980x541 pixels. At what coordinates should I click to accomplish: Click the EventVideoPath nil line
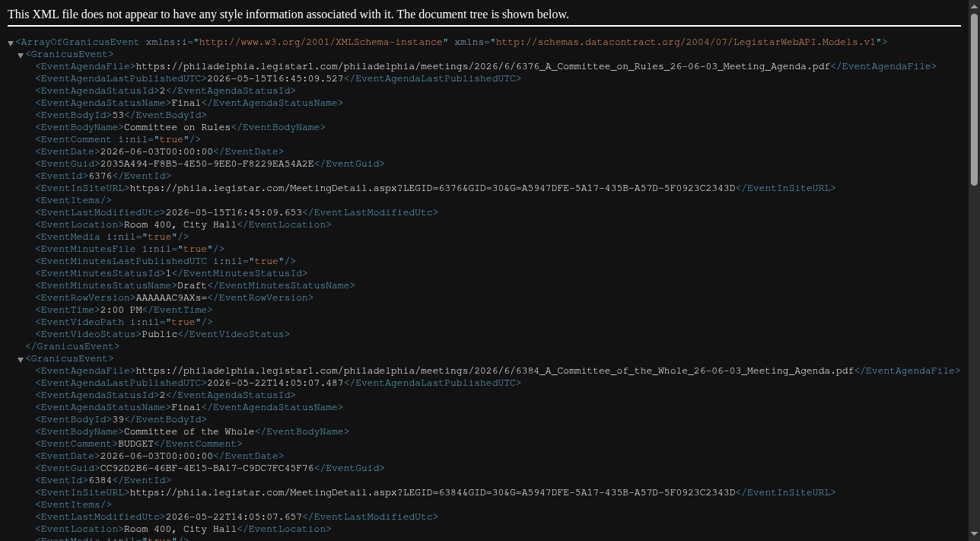[x=124, y=322]
